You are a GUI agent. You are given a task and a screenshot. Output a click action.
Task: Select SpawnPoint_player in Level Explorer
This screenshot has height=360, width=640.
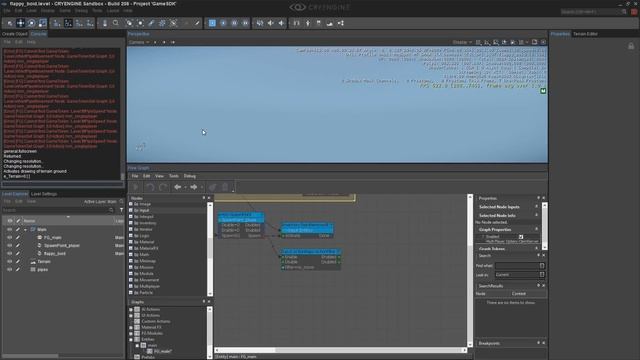[62, 245]
